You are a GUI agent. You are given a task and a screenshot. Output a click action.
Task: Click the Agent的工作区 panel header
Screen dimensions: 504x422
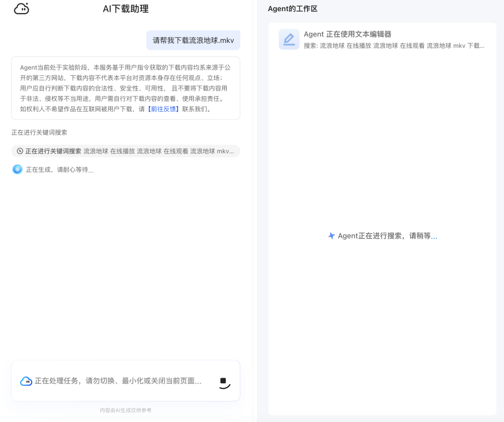click(293, 9)
